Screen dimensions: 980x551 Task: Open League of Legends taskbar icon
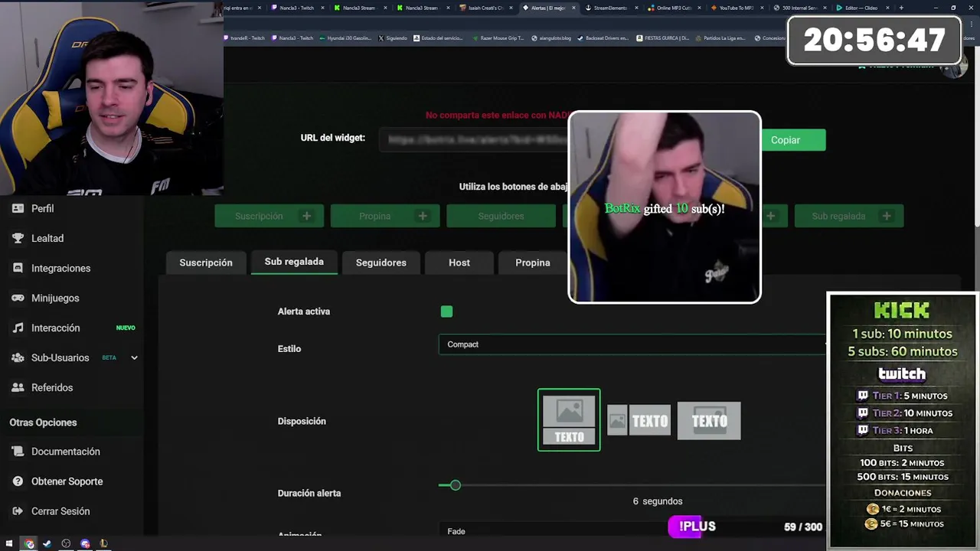(103, 544)
